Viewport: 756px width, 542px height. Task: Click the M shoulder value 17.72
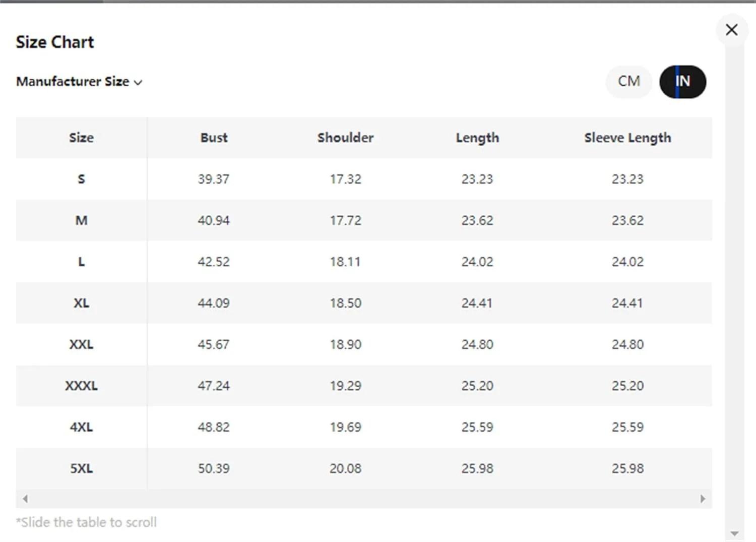tap(345, 220)
